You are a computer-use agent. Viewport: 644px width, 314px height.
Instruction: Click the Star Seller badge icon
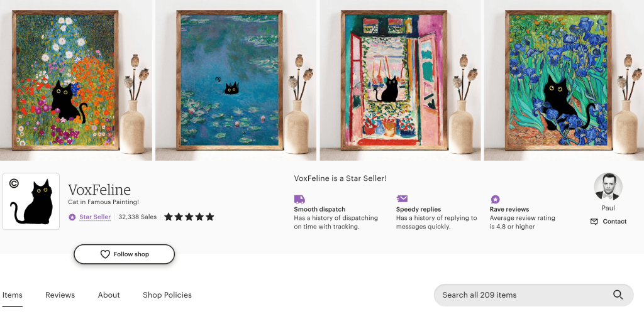[72, 217]
